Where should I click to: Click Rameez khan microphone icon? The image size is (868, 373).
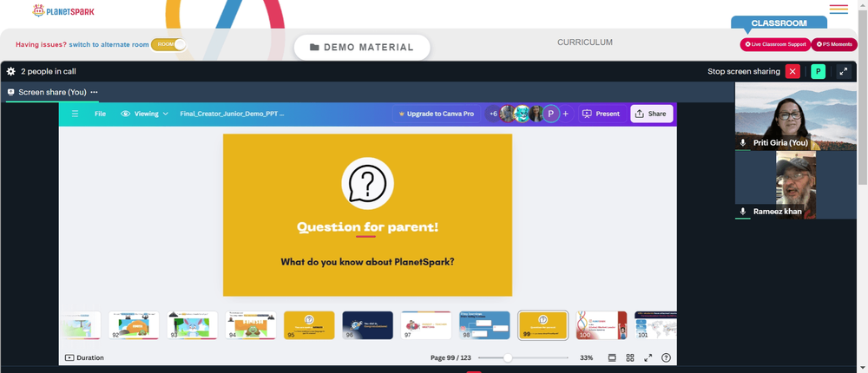pos(743,212)
